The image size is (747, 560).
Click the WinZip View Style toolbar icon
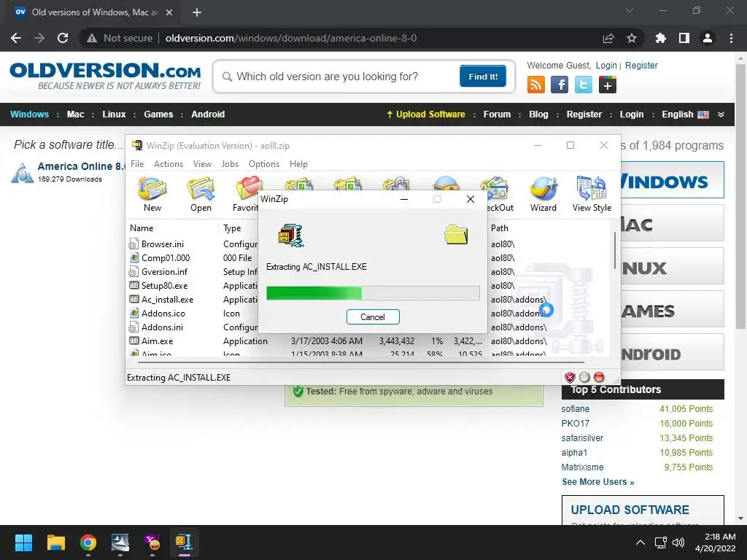pos(592,194)
